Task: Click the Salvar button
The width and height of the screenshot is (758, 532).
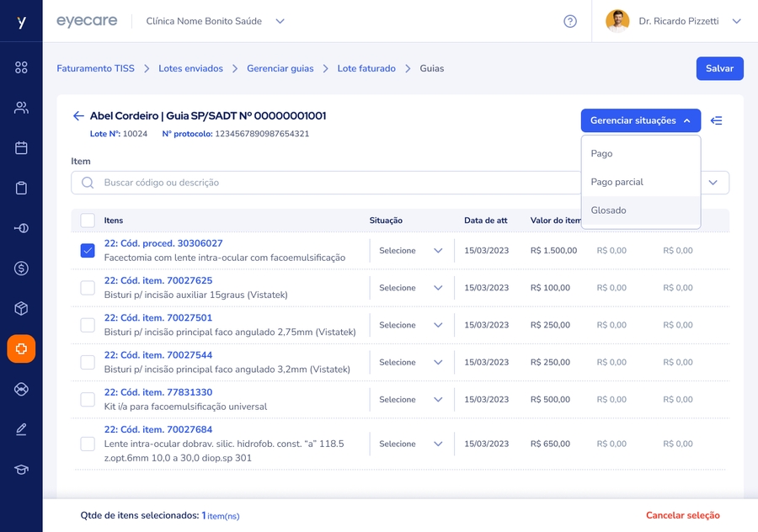Action: coord(719,68)
